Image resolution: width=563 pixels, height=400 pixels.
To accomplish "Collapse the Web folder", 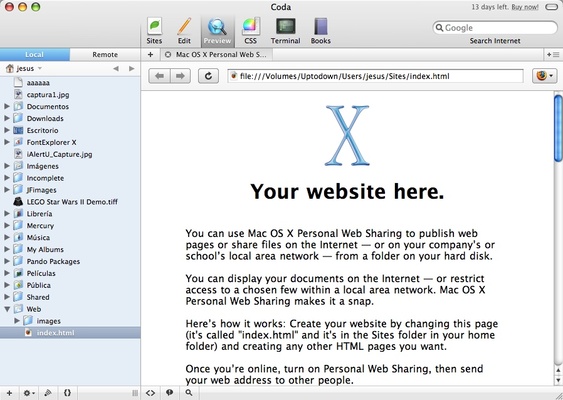I will point(7,309).
